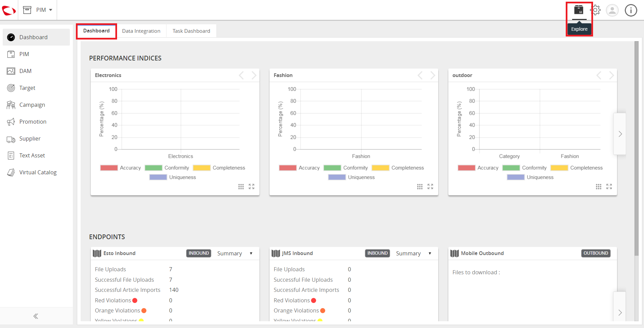
Task: Click Successful Article Imports value 140
Action: (174, 290)
